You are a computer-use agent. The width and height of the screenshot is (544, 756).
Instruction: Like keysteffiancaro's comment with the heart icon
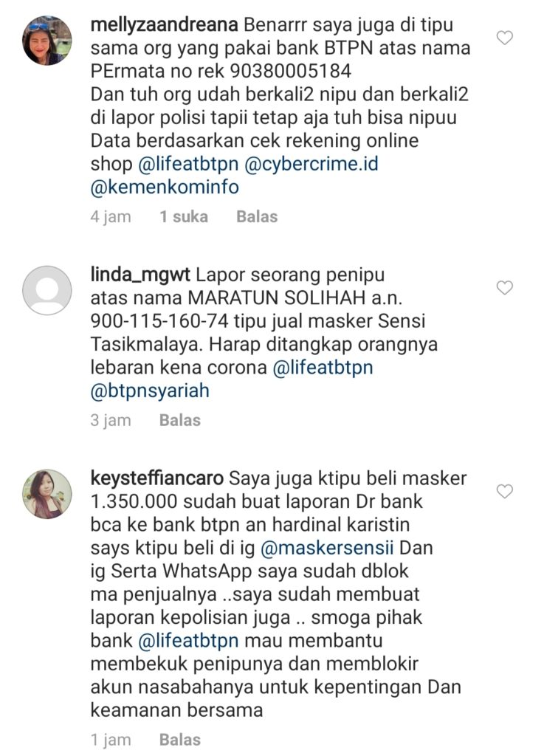tap(504, 491)
